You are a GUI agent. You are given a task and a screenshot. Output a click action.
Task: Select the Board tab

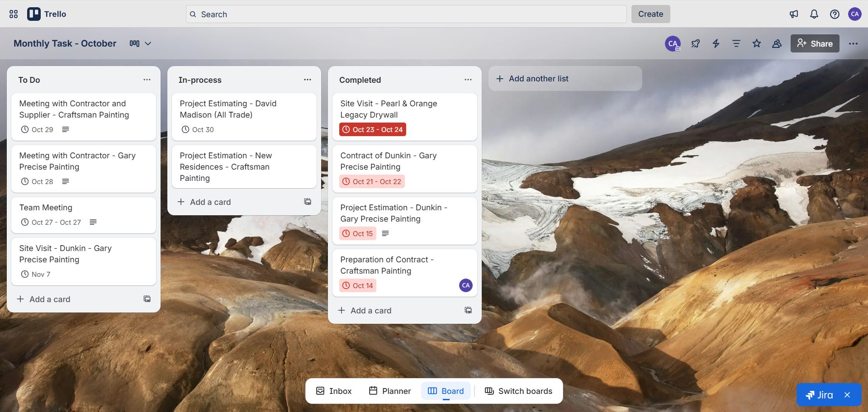[x=446, y=391]
